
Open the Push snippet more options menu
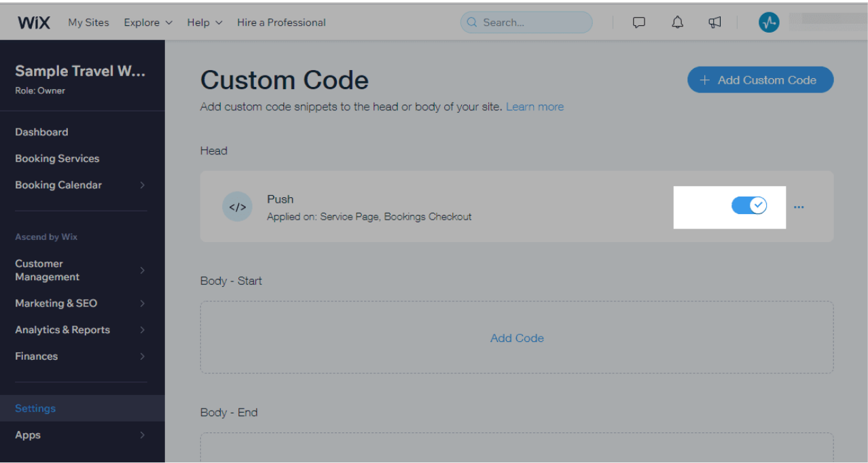click(x=799, y=207)
